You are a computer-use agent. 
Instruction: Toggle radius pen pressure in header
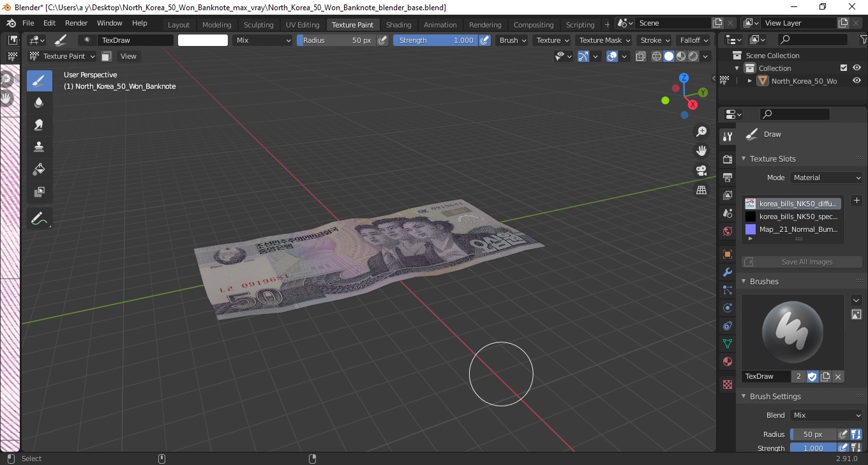(382, 40)
